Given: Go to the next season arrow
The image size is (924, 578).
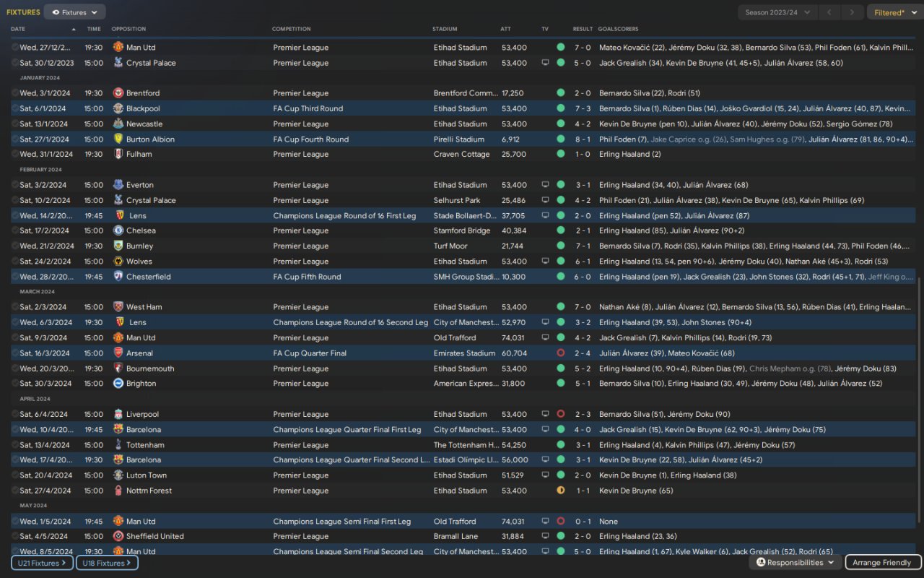Looking at the screenshot, I should [853, 12].
